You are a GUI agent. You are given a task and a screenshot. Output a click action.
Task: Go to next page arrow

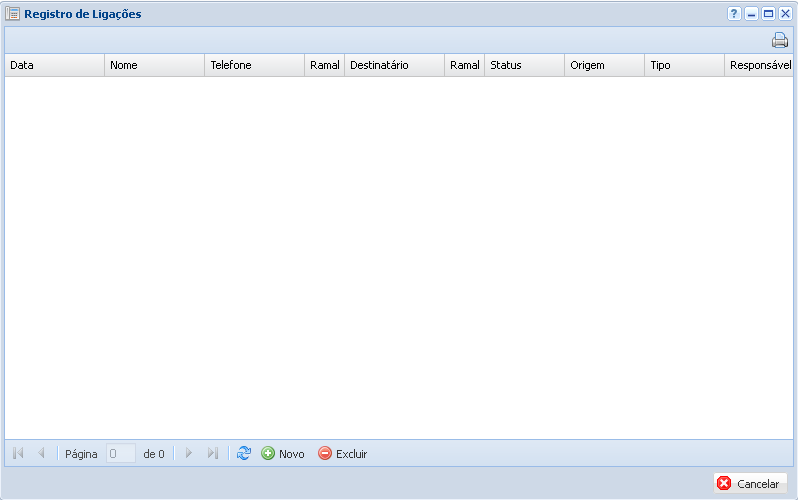click(x=188, y=454)
